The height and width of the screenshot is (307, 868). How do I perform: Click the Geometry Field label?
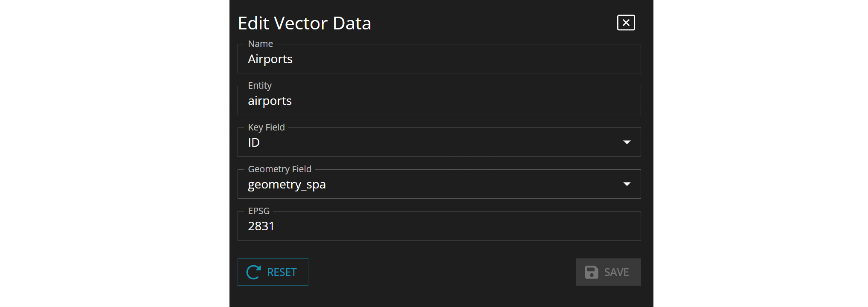pos(279,169)
